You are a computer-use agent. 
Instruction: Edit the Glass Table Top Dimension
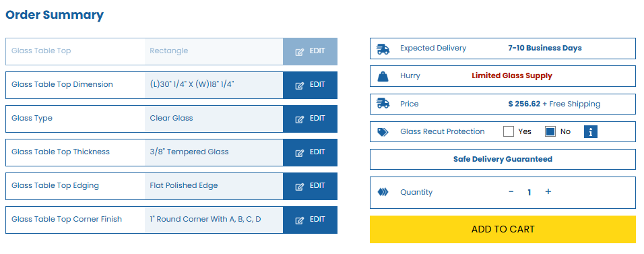310,85
